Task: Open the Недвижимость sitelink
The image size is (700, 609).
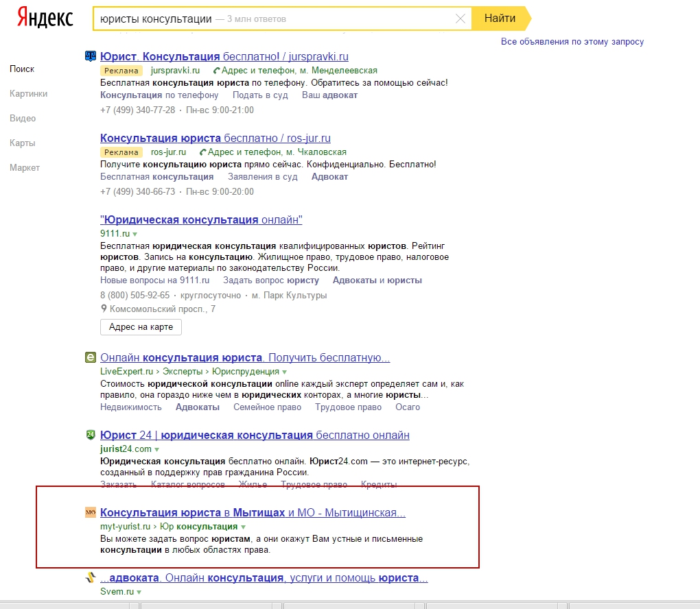Action: click(131, 407)
